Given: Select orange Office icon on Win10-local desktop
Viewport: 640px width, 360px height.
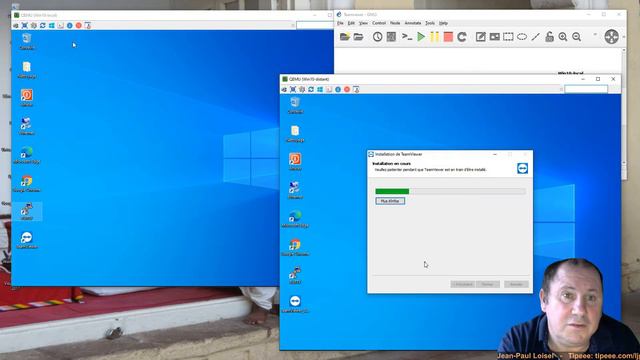Looking at the screenshot, I should 27,98.
